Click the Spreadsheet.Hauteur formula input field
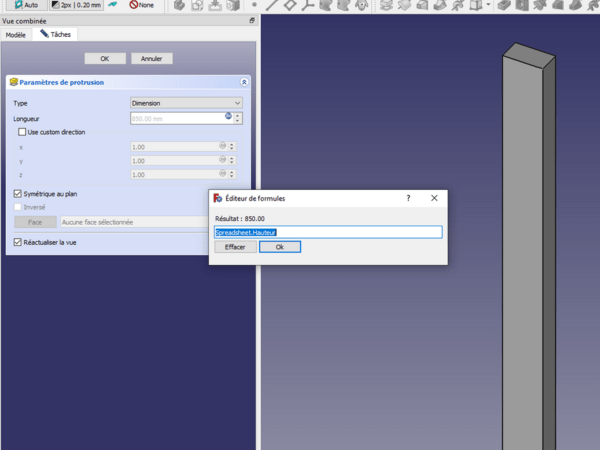This screenshot has height=450, width=600. [x=328, y=232]
